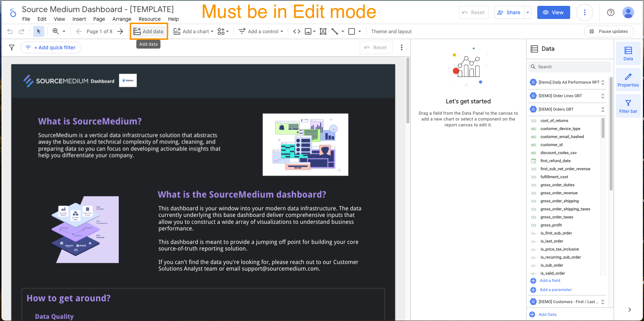This screenshot has height=321, width=644.
Task: Open the Page menu
Action: pyautogui.click(x=99, y=19)
